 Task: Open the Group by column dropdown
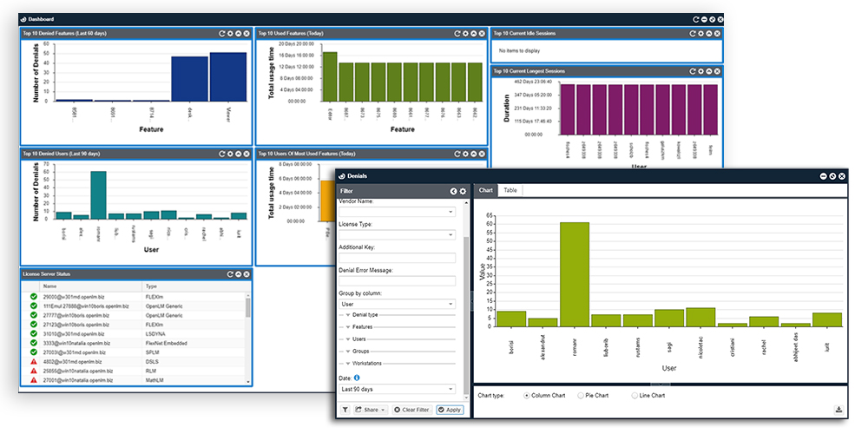pos(397,304)
